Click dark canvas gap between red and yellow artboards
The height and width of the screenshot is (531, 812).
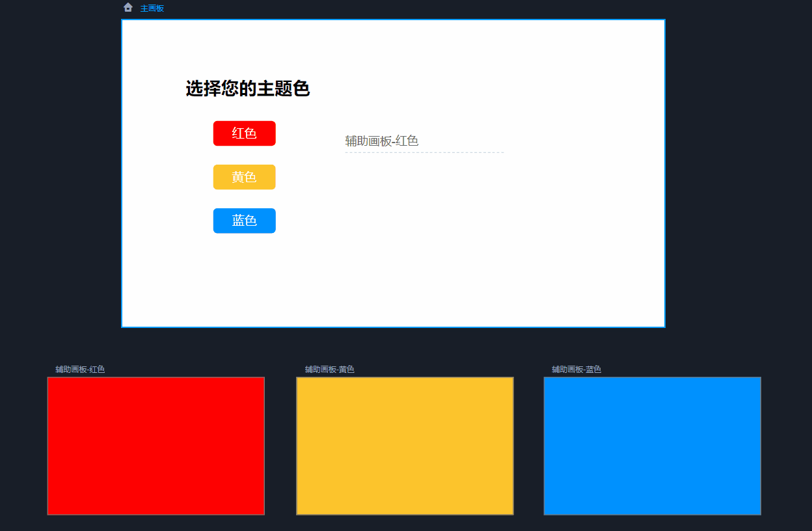click(280, 446)
